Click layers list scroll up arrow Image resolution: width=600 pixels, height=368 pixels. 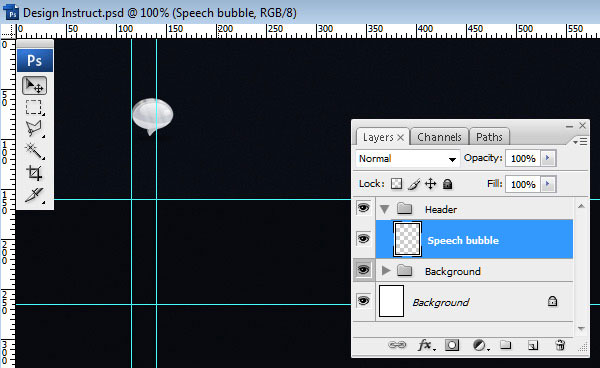[x=581, y=206]
